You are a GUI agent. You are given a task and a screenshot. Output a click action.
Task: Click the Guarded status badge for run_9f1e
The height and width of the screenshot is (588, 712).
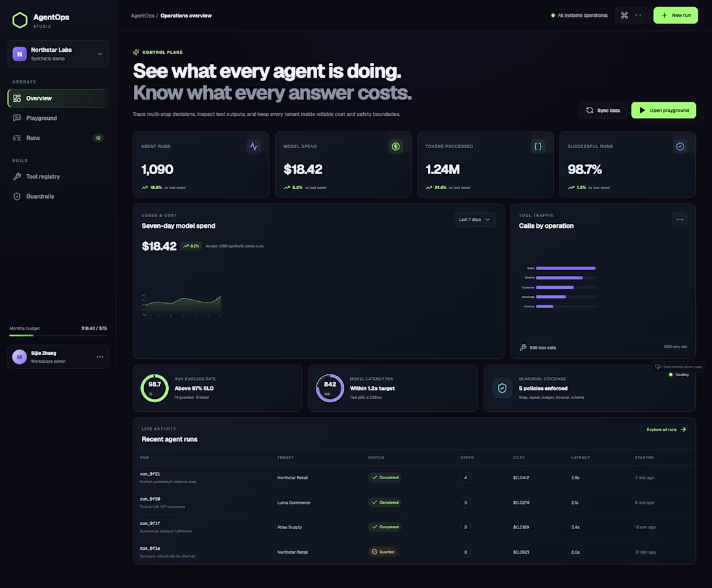point(383,552)
